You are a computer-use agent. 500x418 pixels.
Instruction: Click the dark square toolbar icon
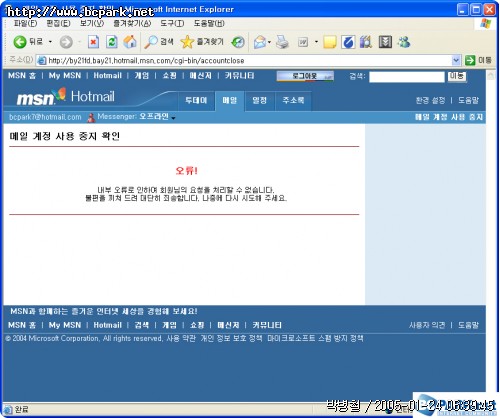click(x=385, y=42)
